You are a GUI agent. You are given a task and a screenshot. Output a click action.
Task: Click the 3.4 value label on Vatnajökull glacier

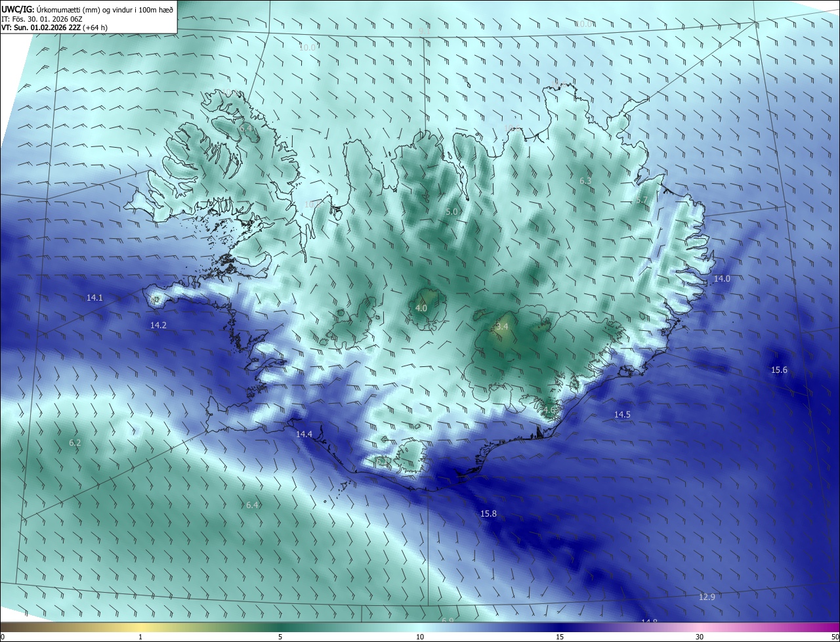coord(503,326)
